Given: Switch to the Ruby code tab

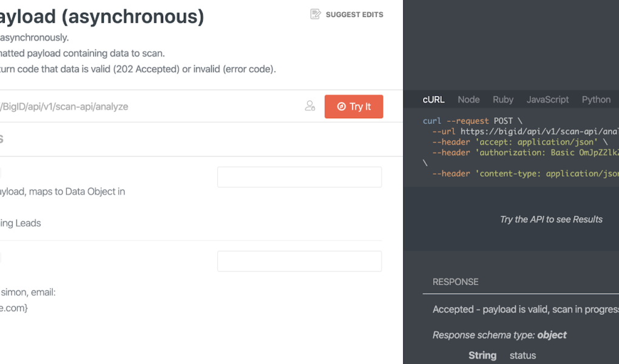Looking at the screenshot, I should (x=503, y=99).
